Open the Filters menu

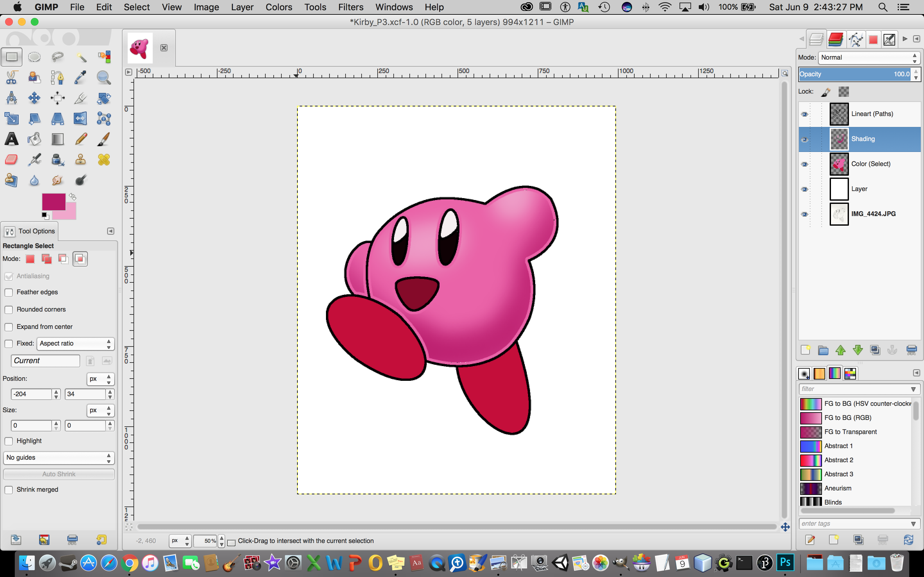point(350,7)
